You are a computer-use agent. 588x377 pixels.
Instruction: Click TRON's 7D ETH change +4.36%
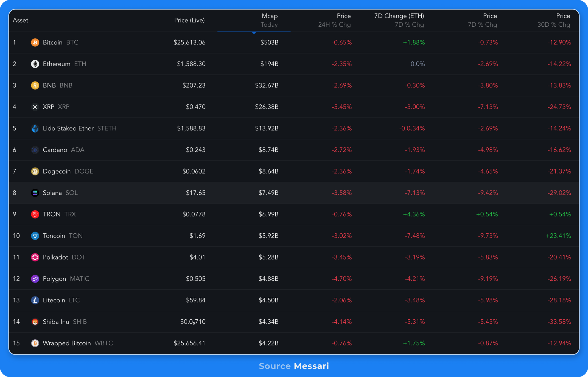pos(414,214)
